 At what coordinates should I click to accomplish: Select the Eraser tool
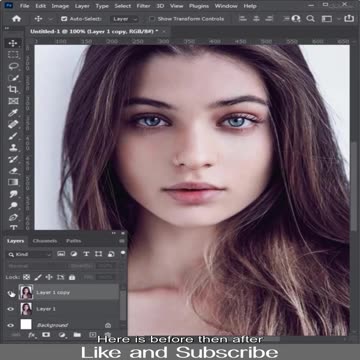(x=13, y=171)
